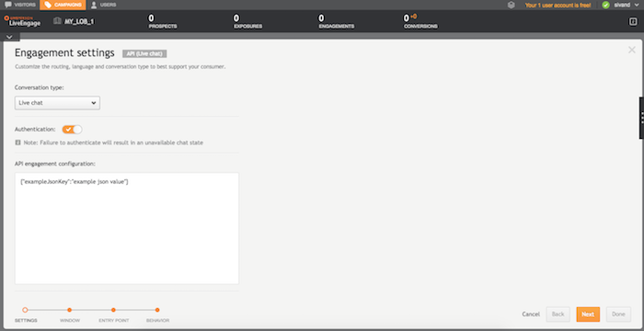Click the Exposures counter

[247, 22]
